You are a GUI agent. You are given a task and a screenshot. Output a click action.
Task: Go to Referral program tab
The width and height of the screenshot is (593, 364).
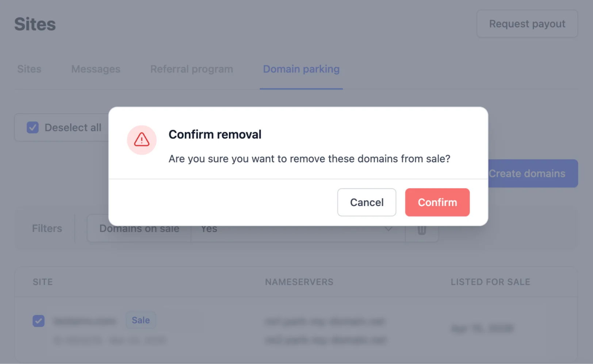192,69
